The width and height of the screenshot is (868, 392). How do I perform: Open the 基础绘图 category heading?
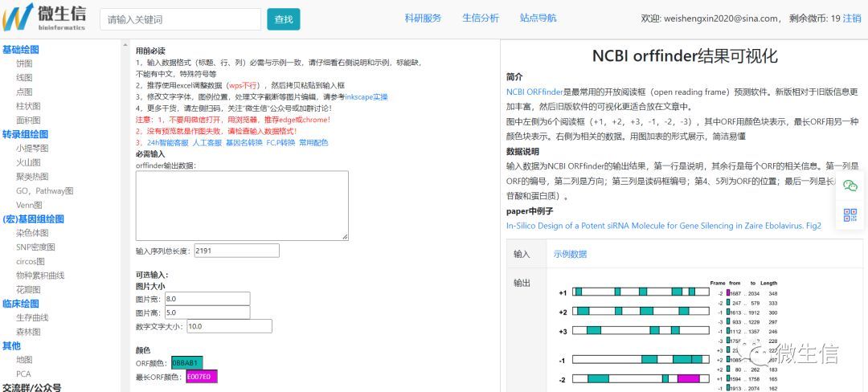click(x=20, y=50)
